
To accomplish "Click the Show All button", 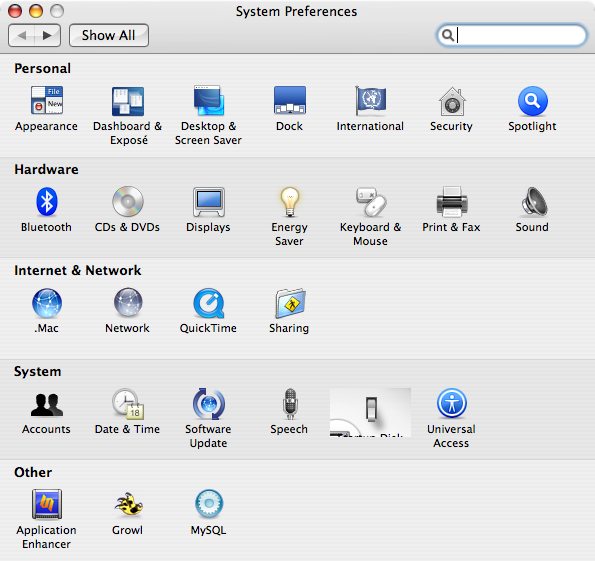I will [109, 35].
